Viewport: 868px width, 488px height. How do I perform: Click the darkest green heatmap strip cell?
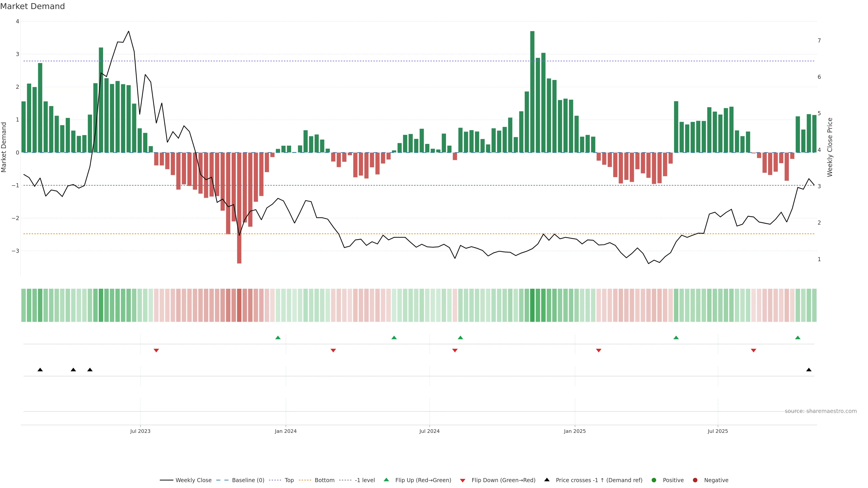coord(532,305)
